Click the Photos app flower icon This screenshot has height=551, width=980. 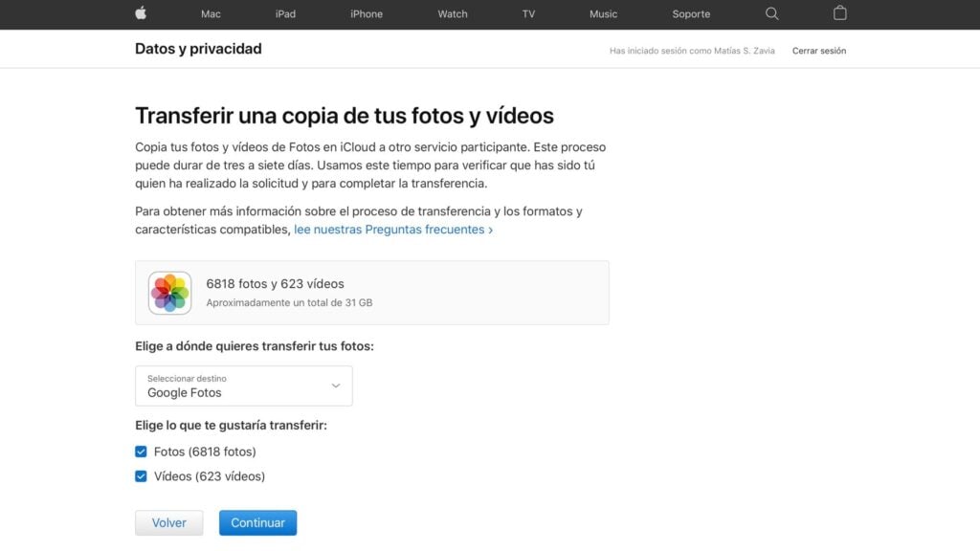point(169,293)
